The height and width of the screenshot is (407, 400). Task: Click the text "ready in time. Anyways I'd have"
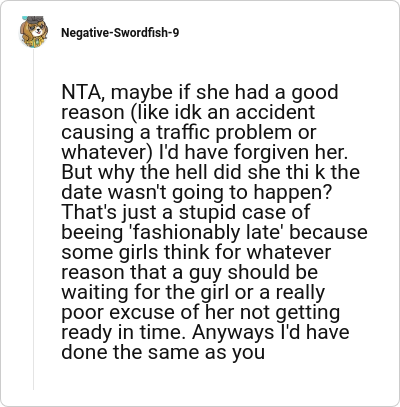(x=205, y=332)
